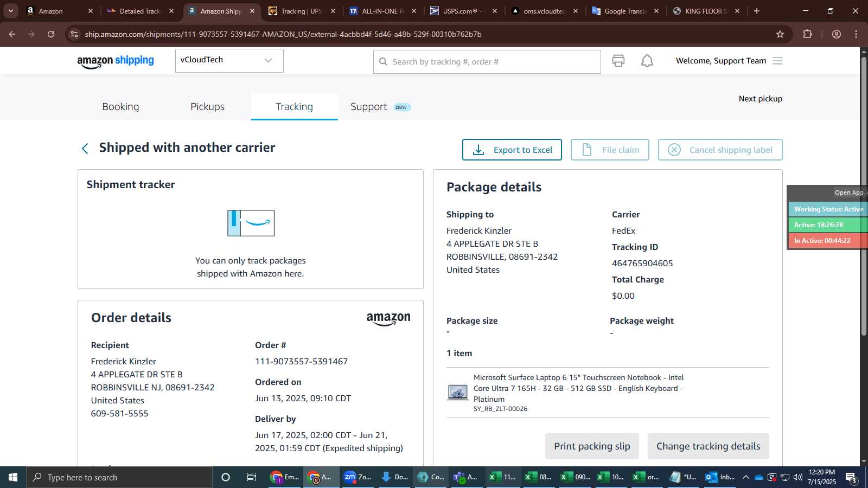The width and height of the screenshot is (868, 488).
Task: Click tracking ID 464765904605
Action: (642, 264)
